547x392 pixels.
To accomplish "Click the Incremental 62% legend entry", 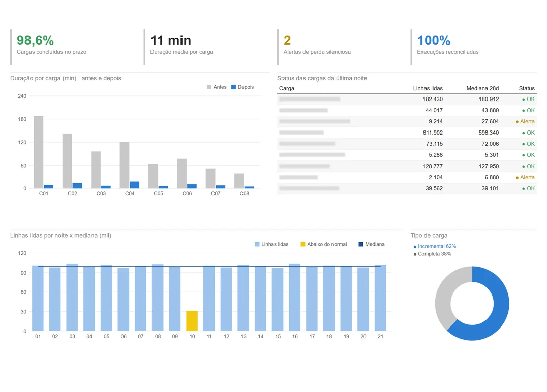I will (x=435, y=246).
